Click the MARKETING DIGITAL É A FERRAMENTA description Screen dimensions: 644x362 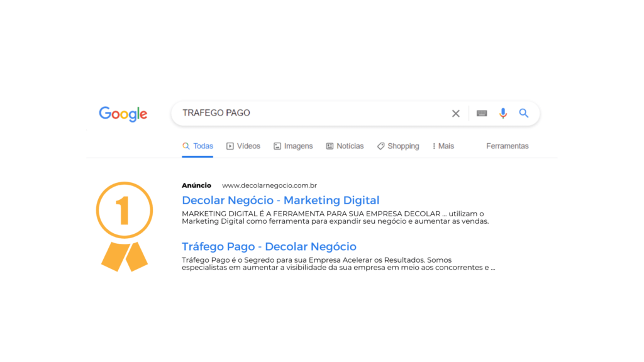[x=335, y=217]
